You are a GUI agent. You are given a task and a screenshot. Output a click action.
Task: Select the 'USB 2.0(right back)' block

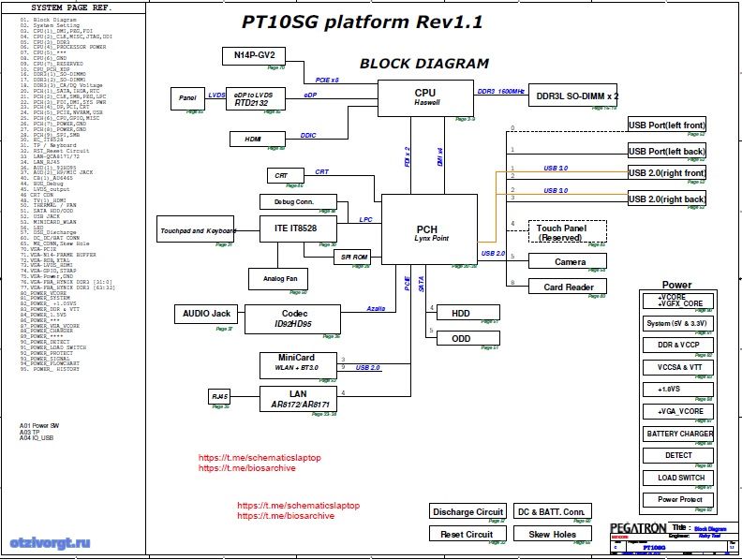coord(667,199)
